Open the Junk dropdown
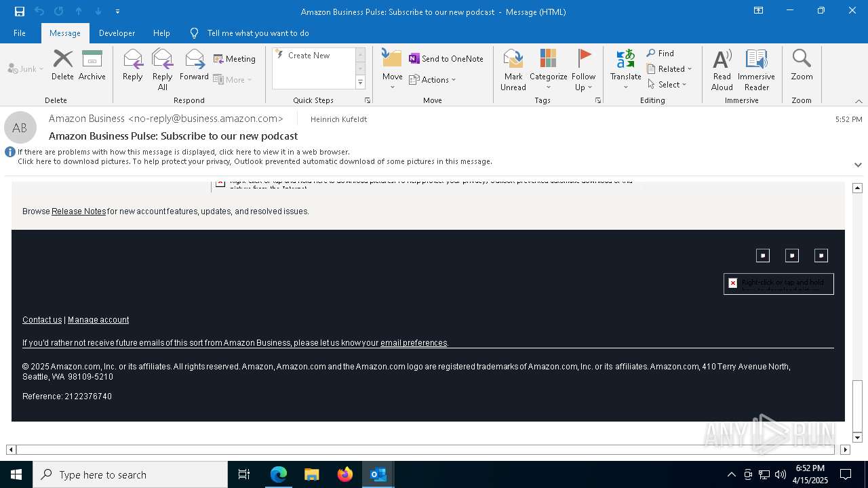Viewport: 868px width, 488px height. point(26,68)
